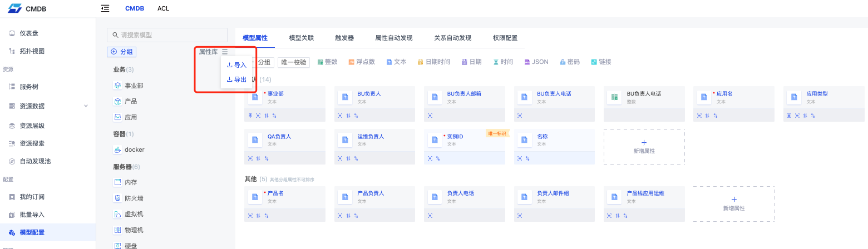This screenshot has width=868, height=249.
Task: Select the 物理机 model
Action: (x=134, y=230)
